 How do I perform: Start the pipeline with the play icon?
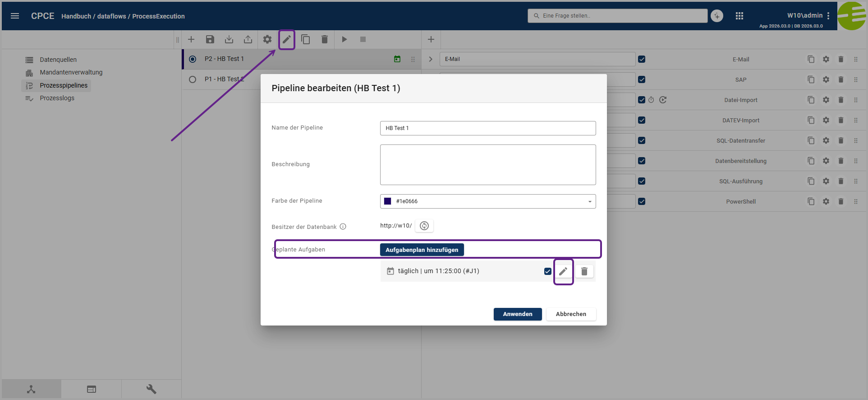tap(344, 39)
